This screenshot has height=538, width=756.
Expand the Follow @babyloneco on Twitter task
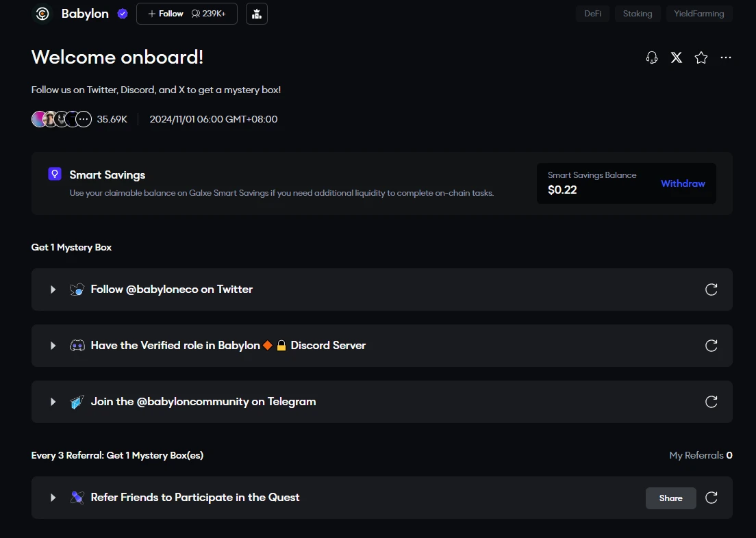pos(53,290)
